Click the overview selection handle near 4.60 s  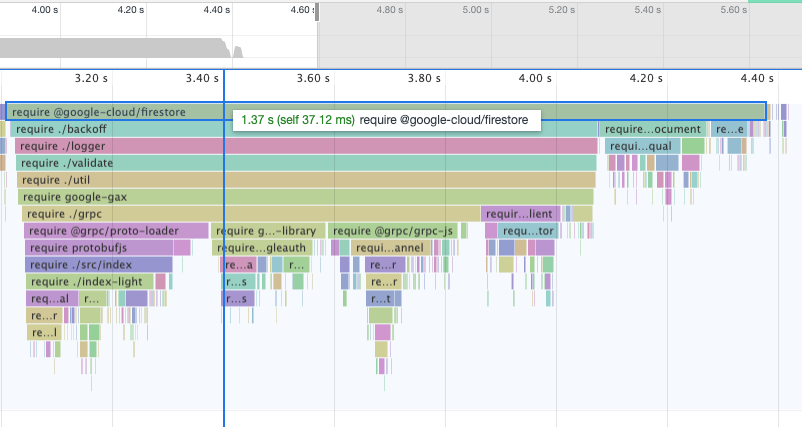[317, 12]
